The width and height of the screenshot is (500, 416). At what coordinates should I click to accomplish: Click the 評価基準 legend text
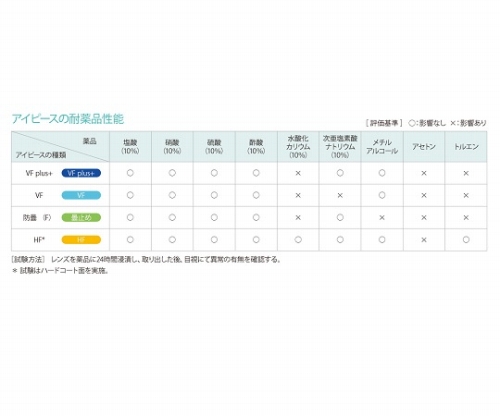(x=384, y=123)
